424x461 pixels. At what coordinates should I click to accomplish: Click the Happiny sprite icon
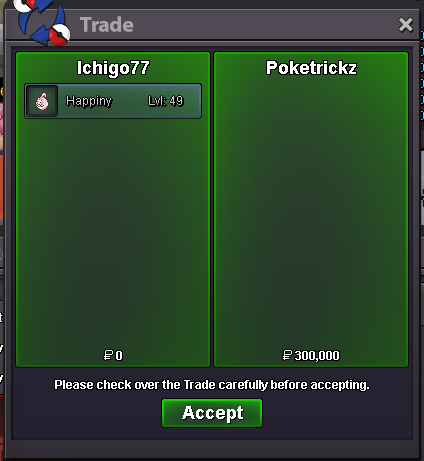point(42,101)
